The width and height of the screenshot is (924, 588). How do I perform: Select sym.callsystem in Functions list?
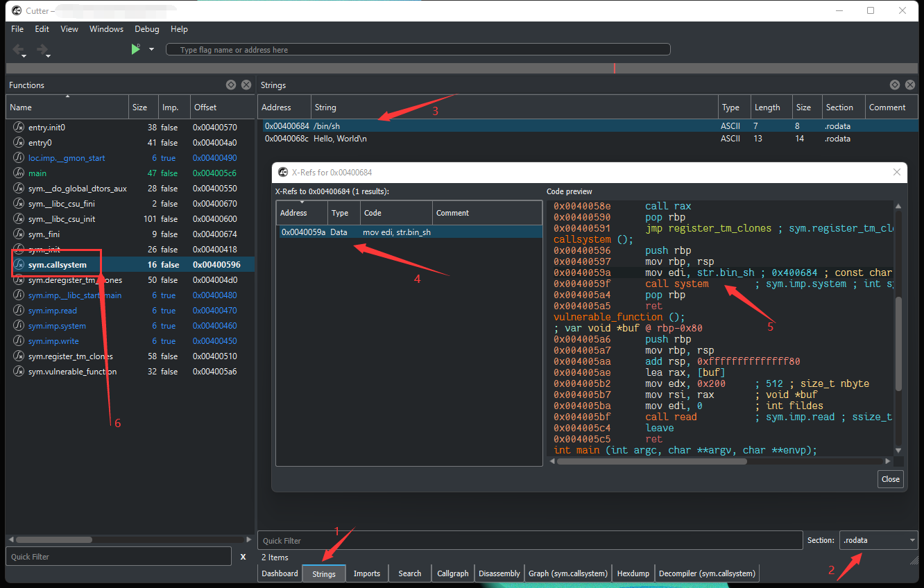pyautogui.click(x=130, y=265)
